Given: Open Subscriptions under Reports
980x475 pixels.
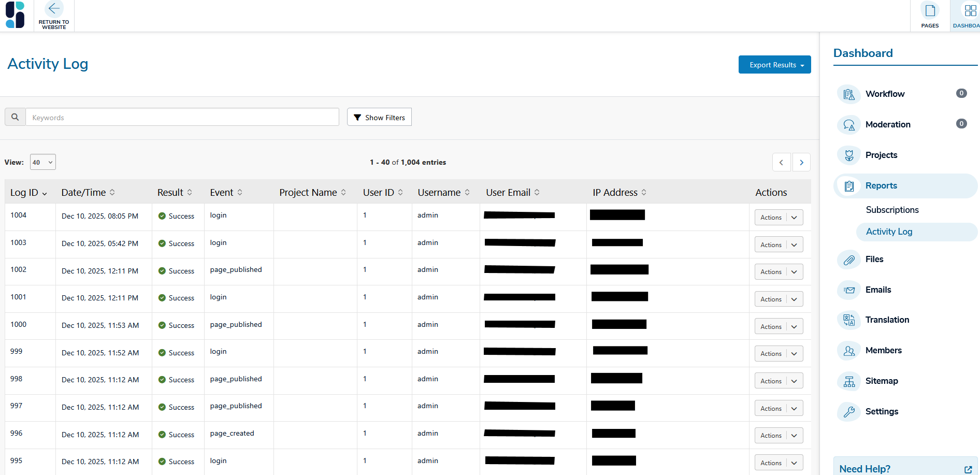Looking at the screenshot, I should (892, 210).
